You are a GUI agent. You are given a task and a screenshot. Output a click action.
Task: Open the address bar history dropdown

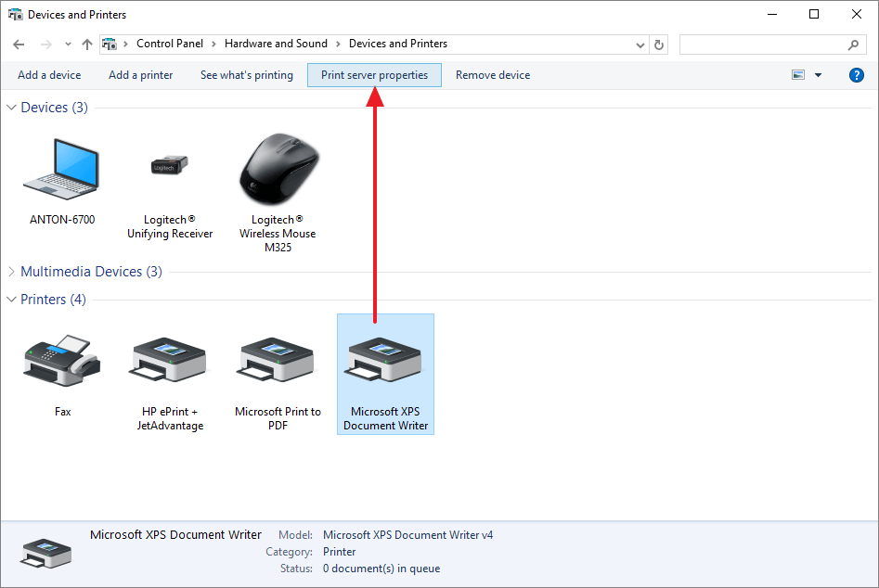pos(640,45)
